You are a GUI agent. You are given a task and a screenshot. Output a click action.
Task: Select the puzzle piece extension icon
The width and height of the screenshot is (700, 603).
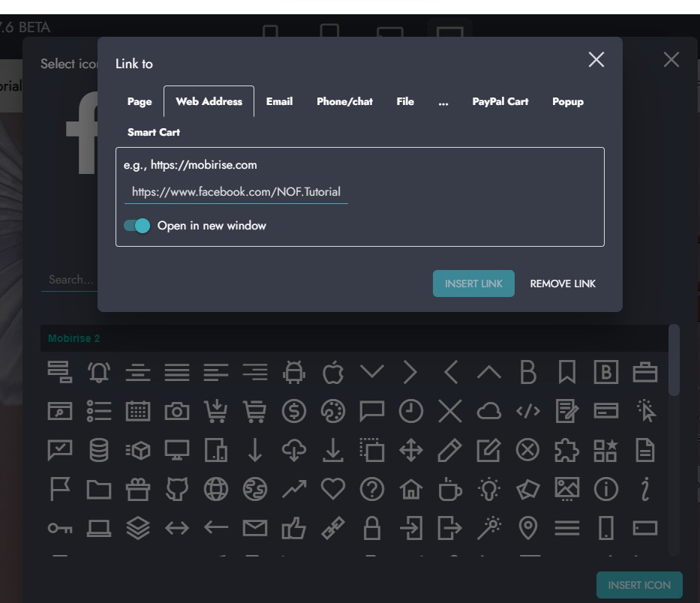(x=567, y=450)
